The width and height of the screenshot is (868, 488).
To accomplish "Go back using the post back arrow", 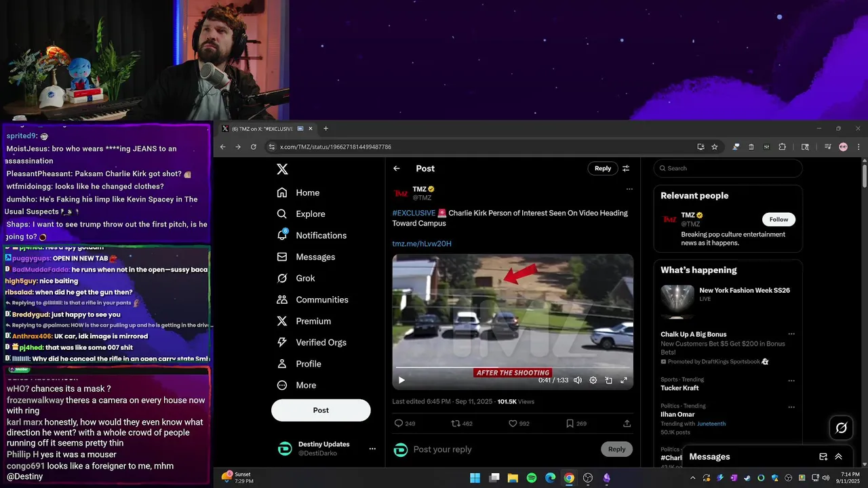I will [397, 169].
